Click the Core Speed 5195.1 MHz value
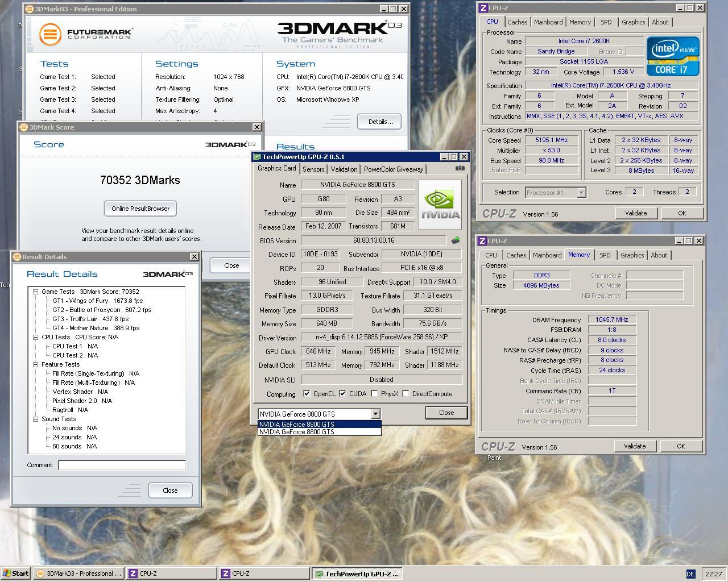This screenshot has width=728, height=582. coord(551,140)
